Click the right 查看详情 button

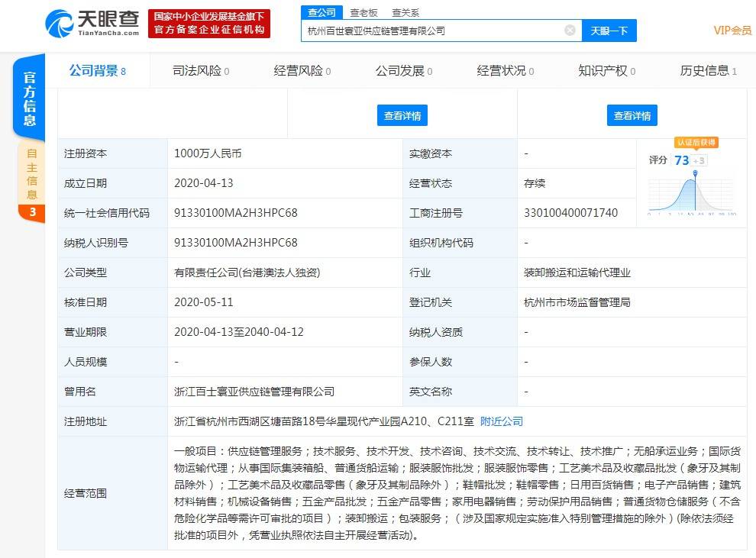pyautogui.click(x=632, y=116)
